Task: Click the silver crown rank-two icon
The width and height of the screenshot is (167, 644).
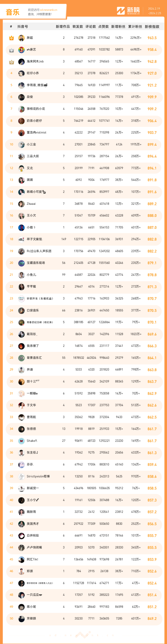Action: tap(11, 50)
